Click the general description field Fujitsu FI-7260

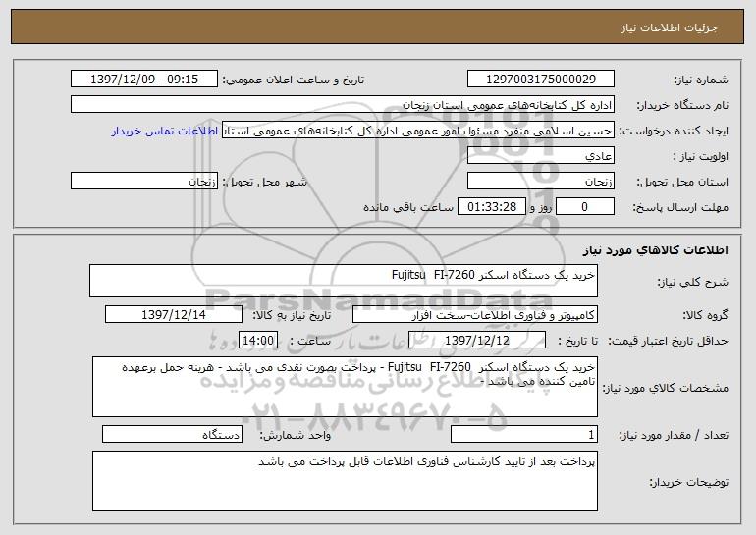point(344,281)
